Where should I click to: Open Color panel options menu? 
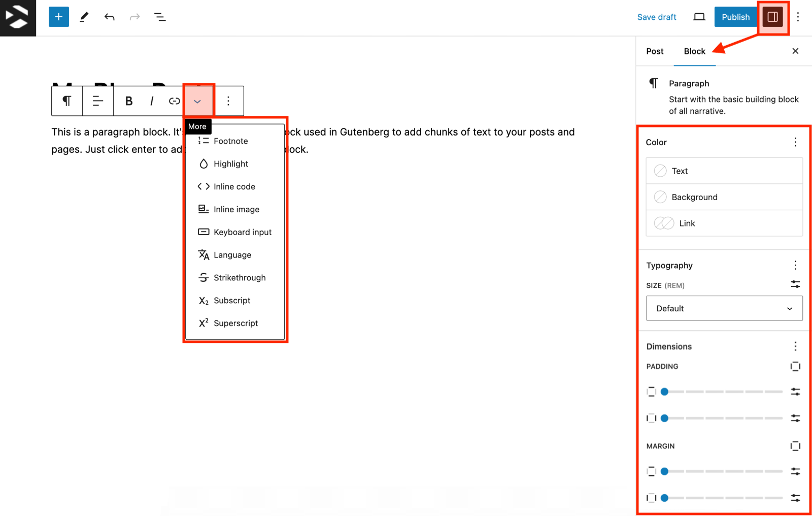795,142
